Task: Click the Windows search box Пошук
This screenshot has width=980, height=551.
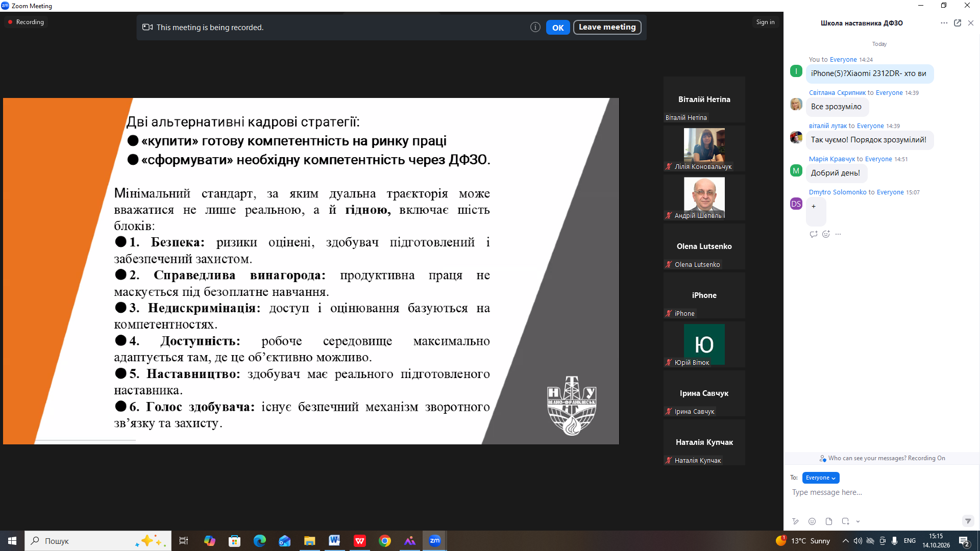Action: (x=97, y=541)
